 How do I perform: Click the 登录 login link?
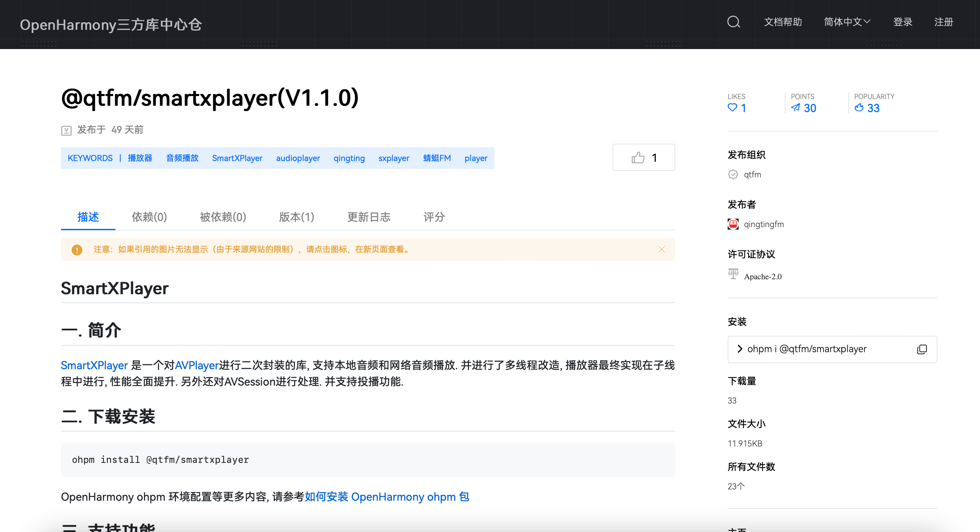902,22
